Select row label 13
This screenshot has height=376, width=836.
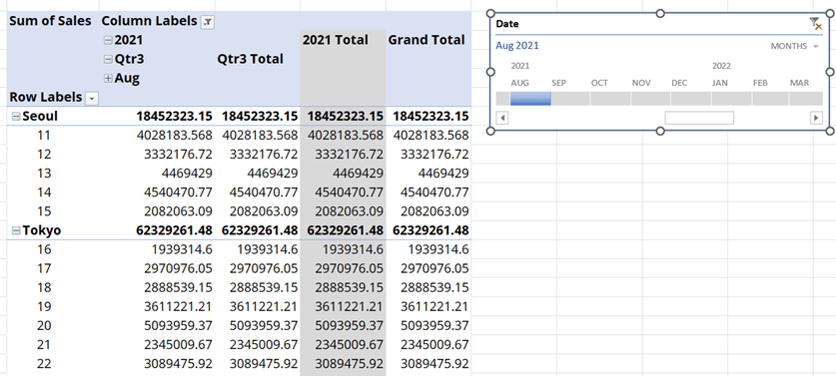pyautogui.click(x=44, y=173)
